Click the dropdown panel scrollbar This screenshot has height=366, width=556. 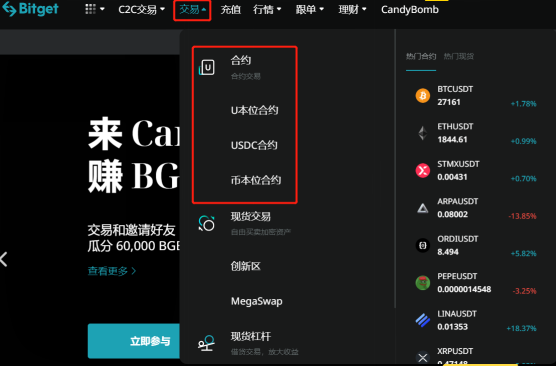coord(395,168)
